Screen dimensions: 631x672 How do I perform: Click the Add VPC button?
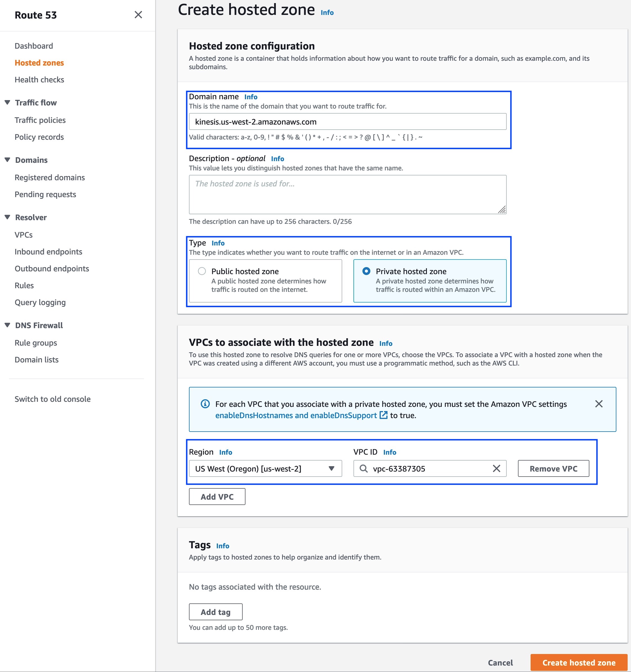(216, 497)
